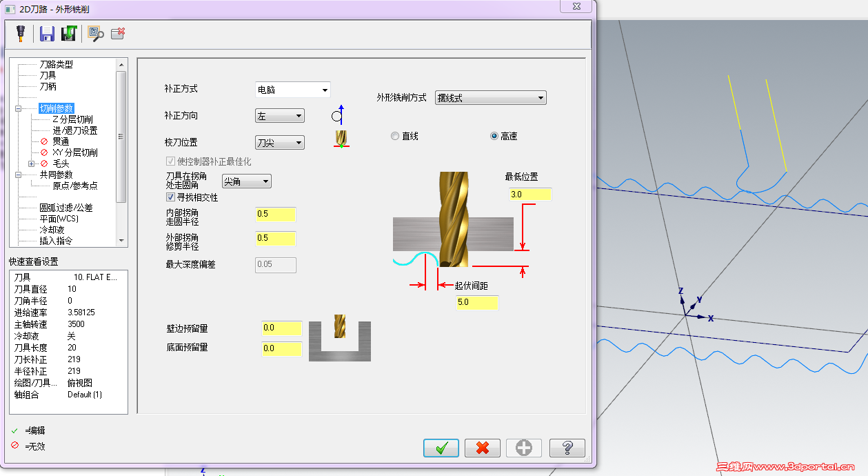
Task: Open the 贯通 page
Action: click(x=61, y=141)
